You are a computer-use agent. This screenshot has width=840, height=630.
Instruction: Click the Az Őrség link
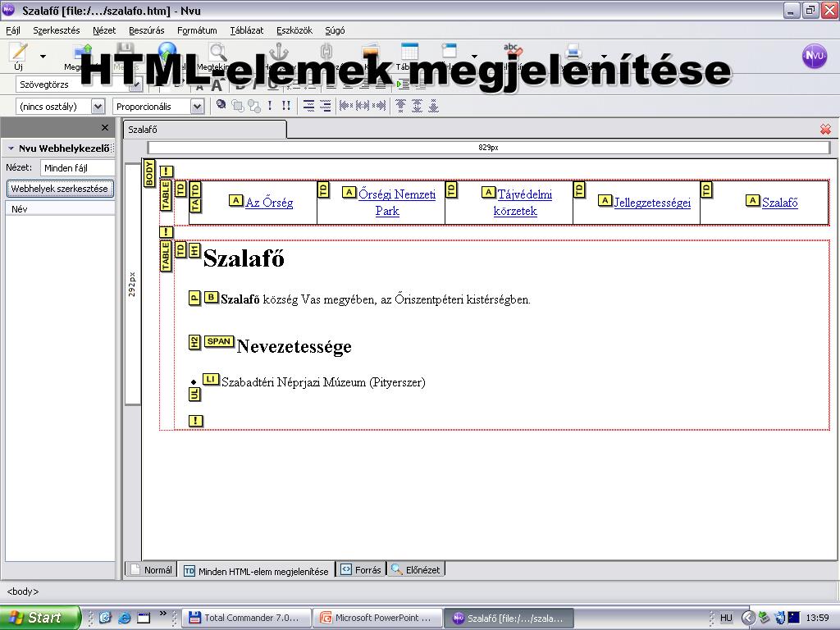tap(269, 203)
